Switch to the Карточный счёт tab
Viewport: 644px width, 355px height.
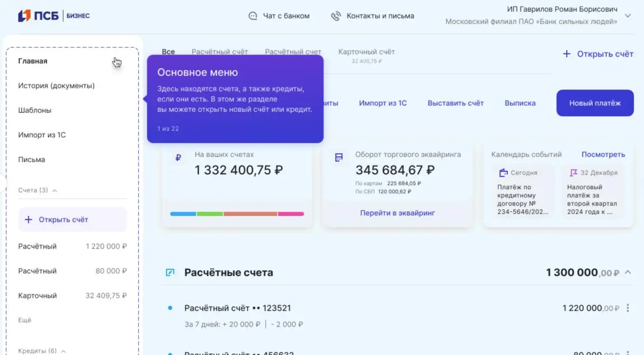pos(366,52)
